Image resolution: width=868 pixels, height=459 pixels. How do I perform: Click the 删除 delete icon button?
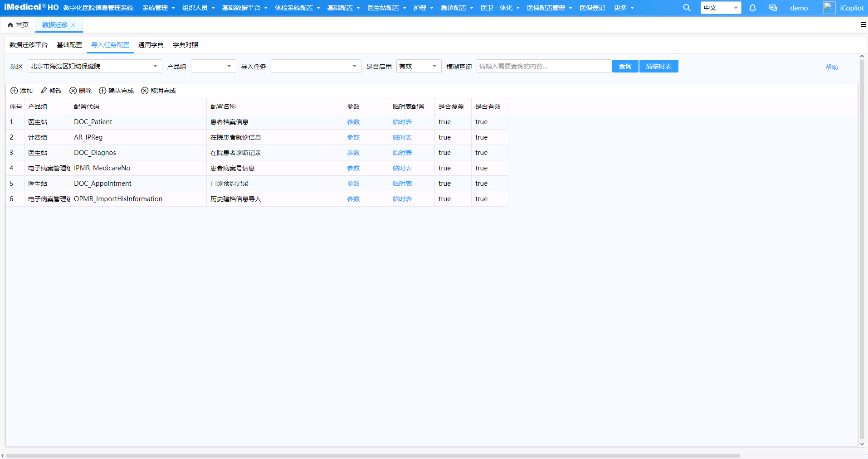point(80,91)
